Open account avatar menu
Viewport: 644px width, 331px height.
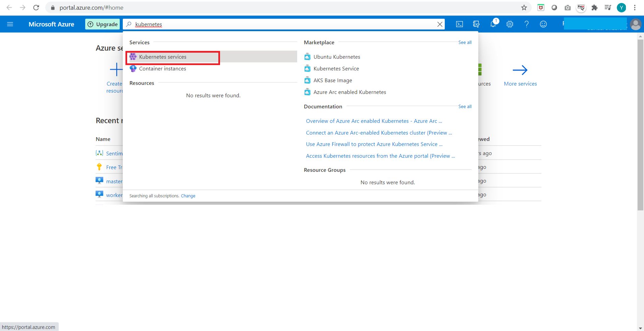click(x=636, y=24)
